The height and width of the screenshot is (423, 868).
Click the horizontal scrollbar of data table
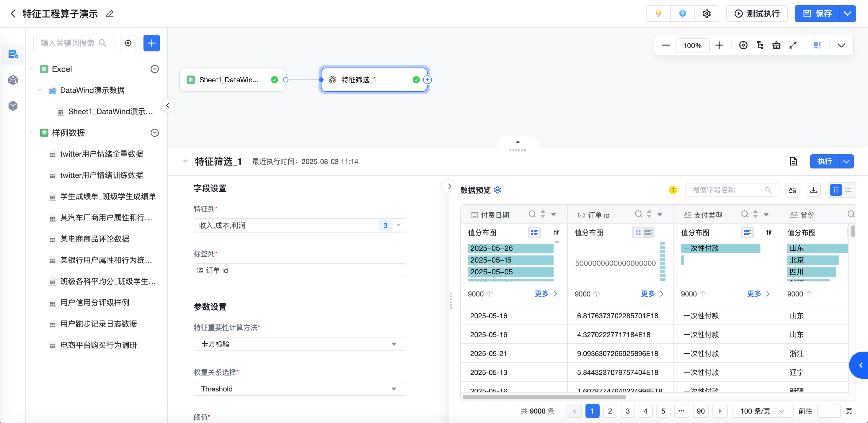[544, 397]
